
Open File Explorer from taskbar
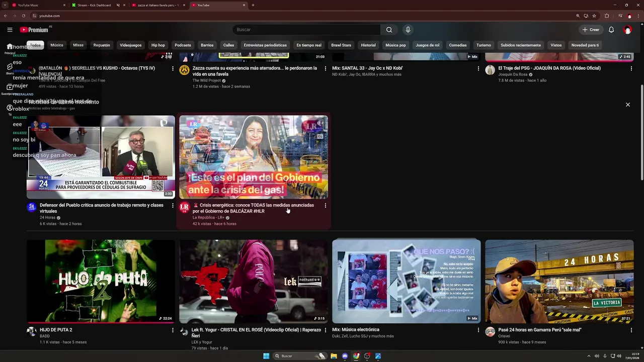tap(334, 356)
